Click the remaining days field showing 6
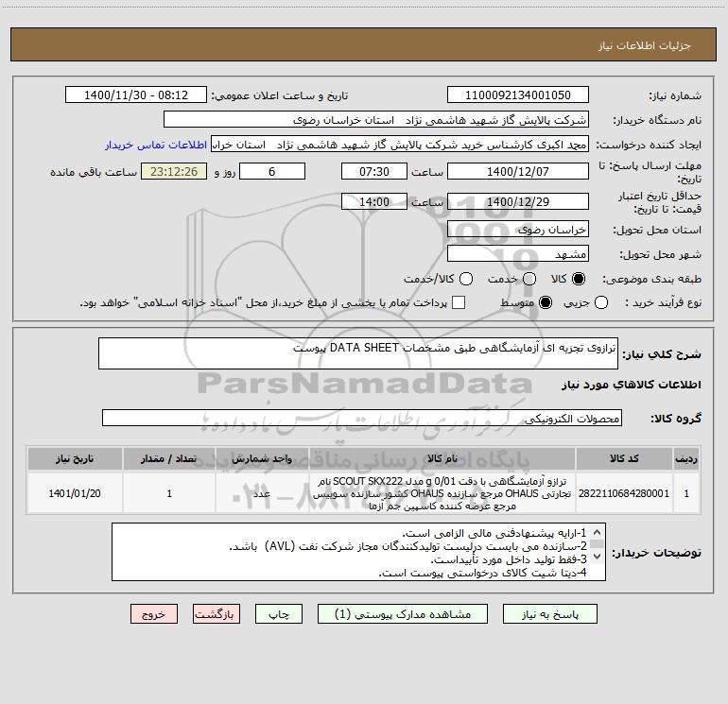Viewport: 728px width, 704px height. (x=272, y=171)
